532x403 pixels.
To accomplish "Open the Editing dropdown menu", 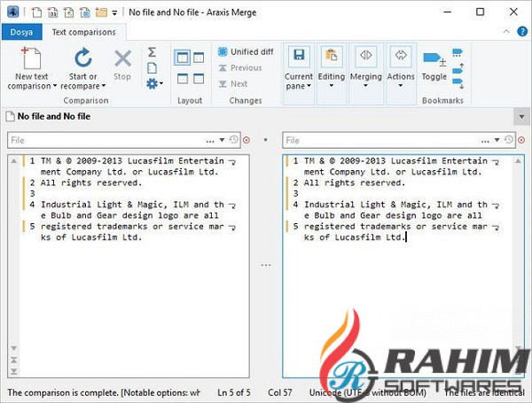I will 331,72.
